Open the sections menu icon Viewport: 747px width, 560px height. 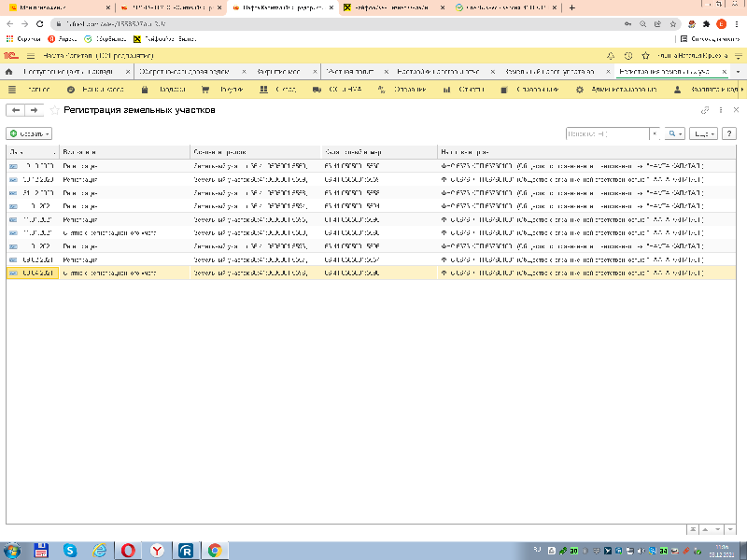click(12, 89)
